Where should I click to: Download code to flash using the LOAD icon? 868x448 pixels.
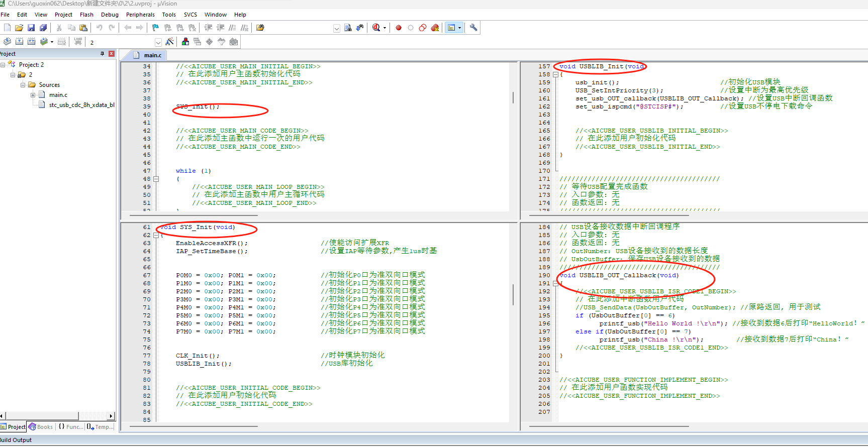(78, 42)
